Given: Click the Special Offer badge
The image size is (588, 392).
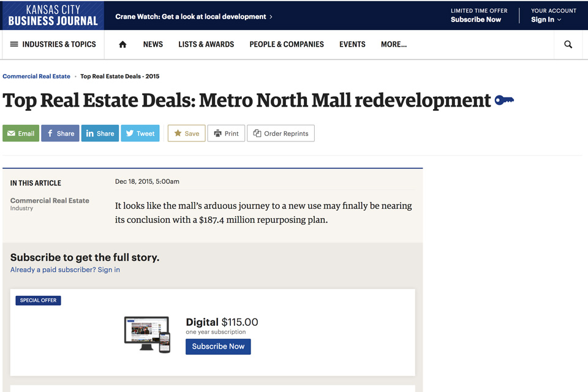Looking at the screenshot, I should [38, 301].
